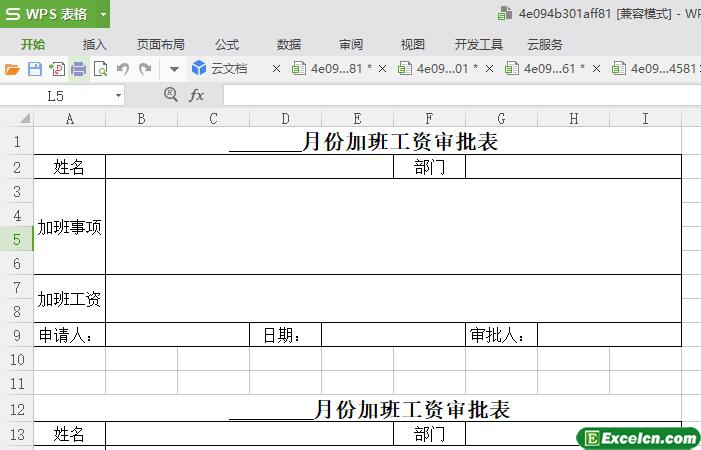Open the insert function fx button

pos(196,95)
